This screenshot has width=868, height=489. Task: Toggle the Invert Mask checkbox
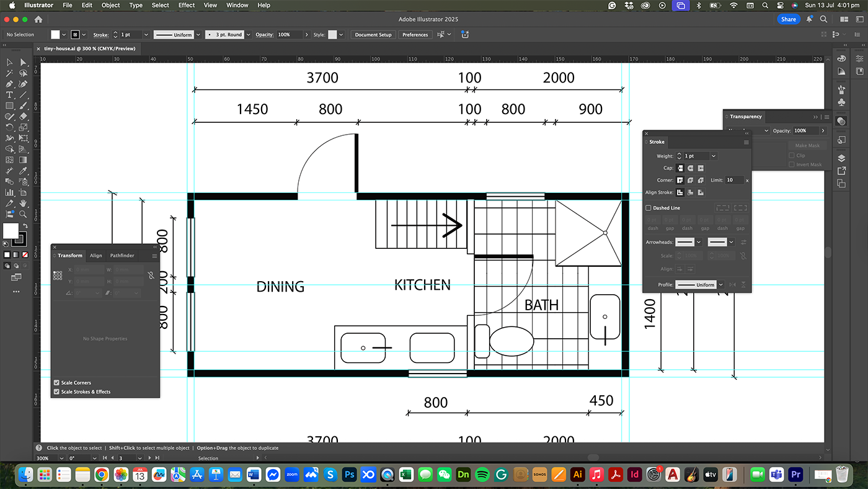[791, 164]
